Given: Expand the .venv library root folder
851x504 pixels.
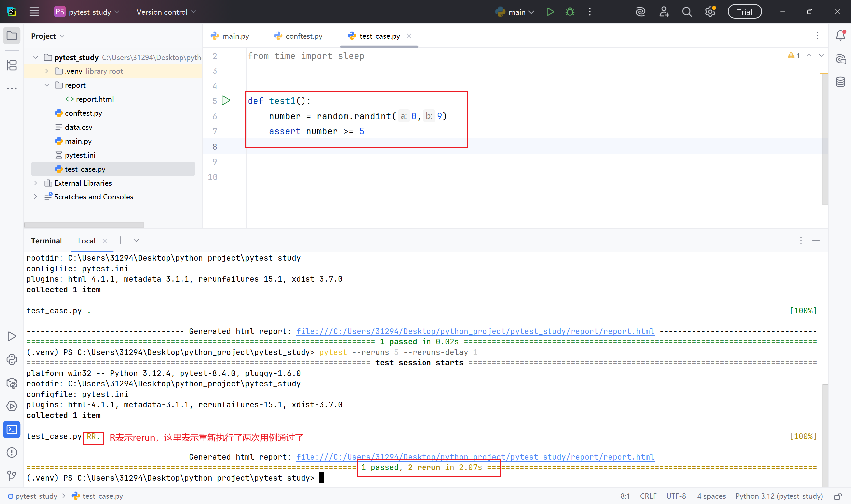Looking at the screenshot, I should coord(47,71).
